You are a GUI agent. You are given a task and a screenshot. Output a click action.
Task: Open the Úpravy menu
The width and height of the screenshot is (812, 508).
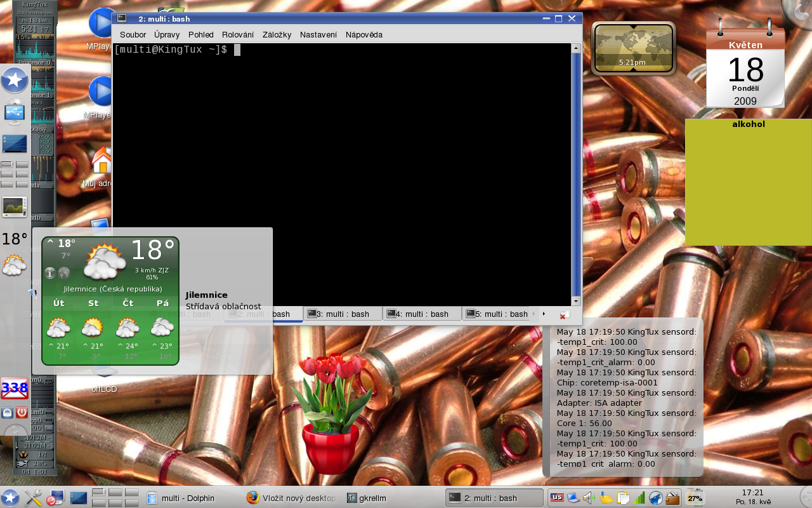pyautogui.click(x=167, y=35)
